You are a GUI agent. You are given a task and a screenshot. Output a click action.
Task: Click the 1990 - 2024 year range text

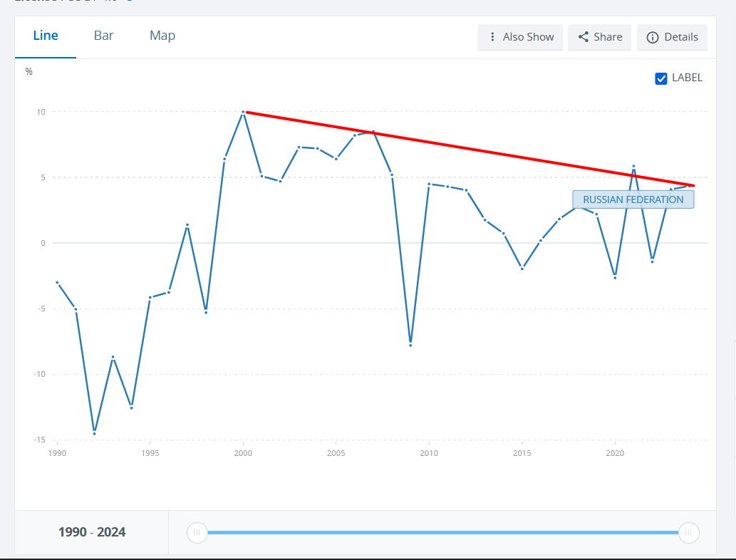pyautogui.click(x=92, y=532)
